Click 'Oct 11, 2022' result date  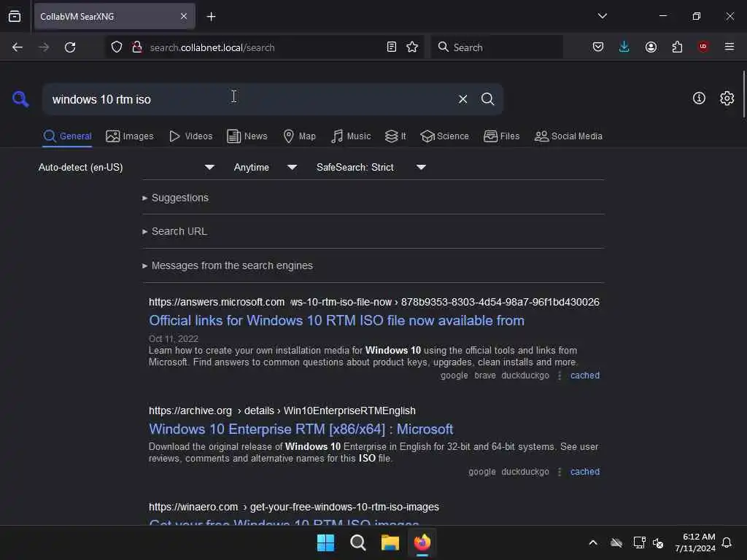tap(174, 338)
